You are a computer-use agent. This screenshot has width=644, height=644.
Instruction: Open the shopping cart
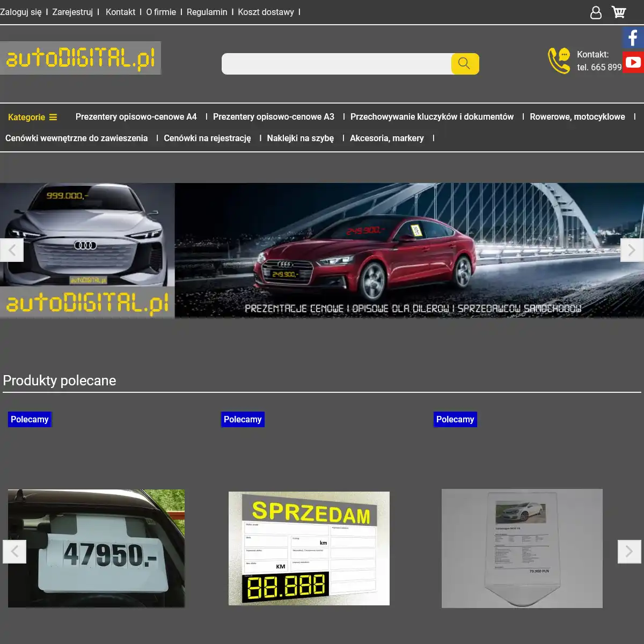coord(618,12)
